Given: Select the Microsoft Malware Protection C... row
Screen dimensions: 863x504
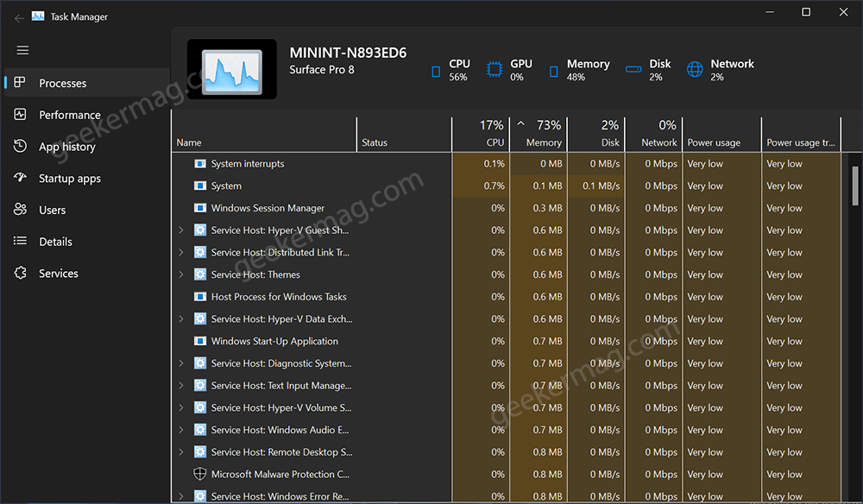Looking at the screenshot, I should pyautogui.click(x=507, y=474).
